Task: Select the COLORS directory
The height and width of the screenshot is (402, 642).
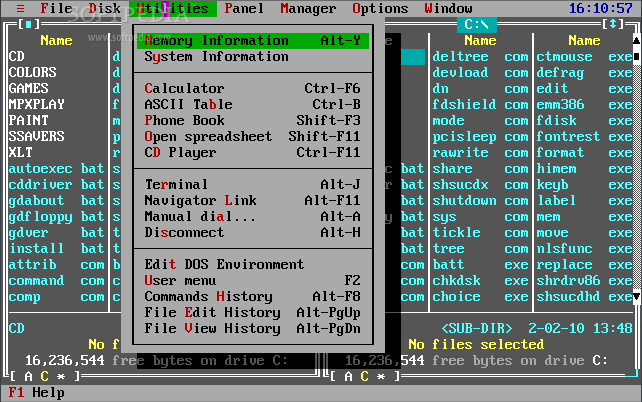Action: point(32,72)
